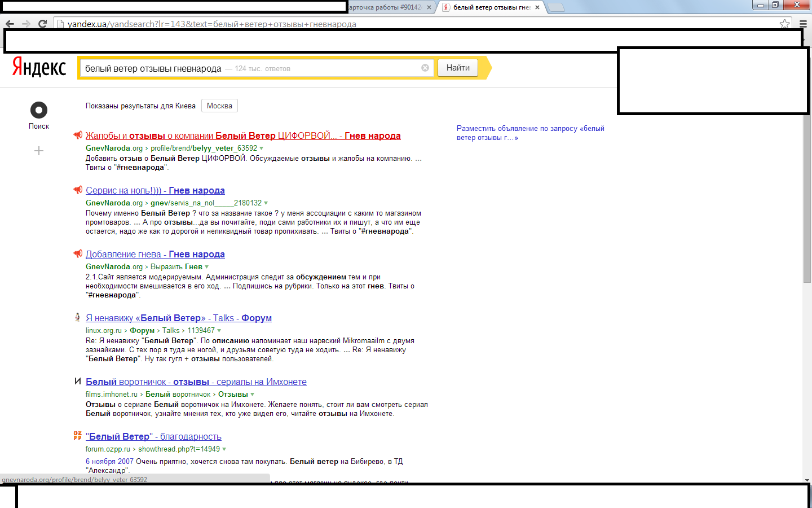Click megaphone favicon beside 'Сервис на ноль' result
Screen dimensions: 812x508
tap(78, 190)
